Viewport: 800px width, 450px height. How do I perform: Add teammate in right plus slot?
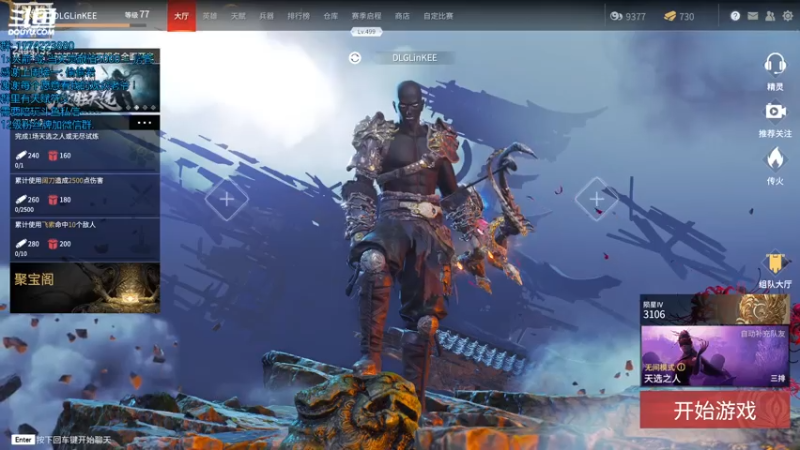(x=596, y=199)
